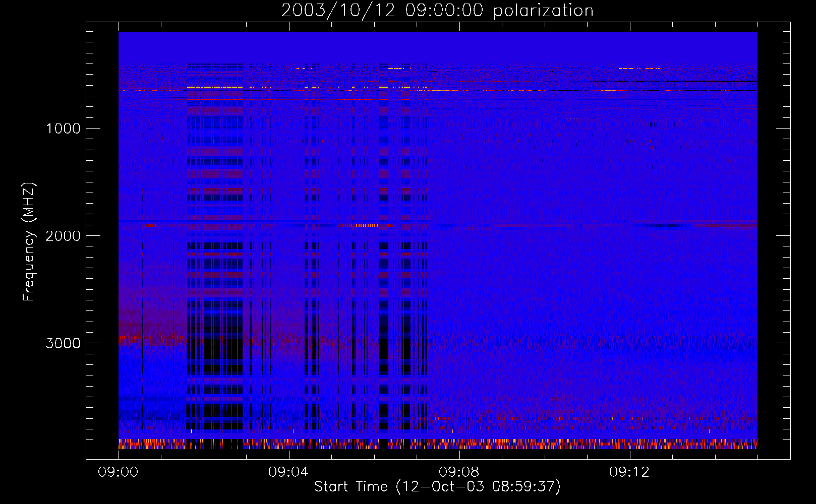
Task: Click the "Start Time (12-Oct-03 08:59:37)" axis label
Action: (437, 487)
